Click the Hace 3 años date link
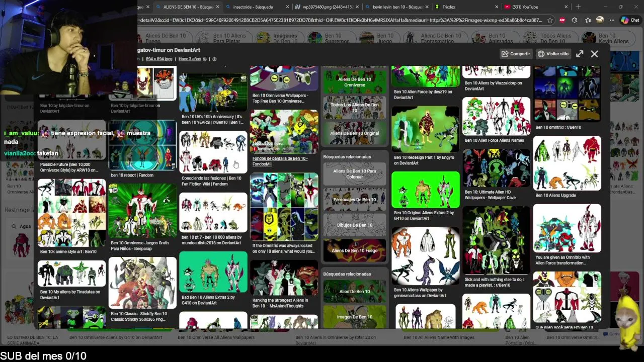The image size is (644, 362). 190,59
